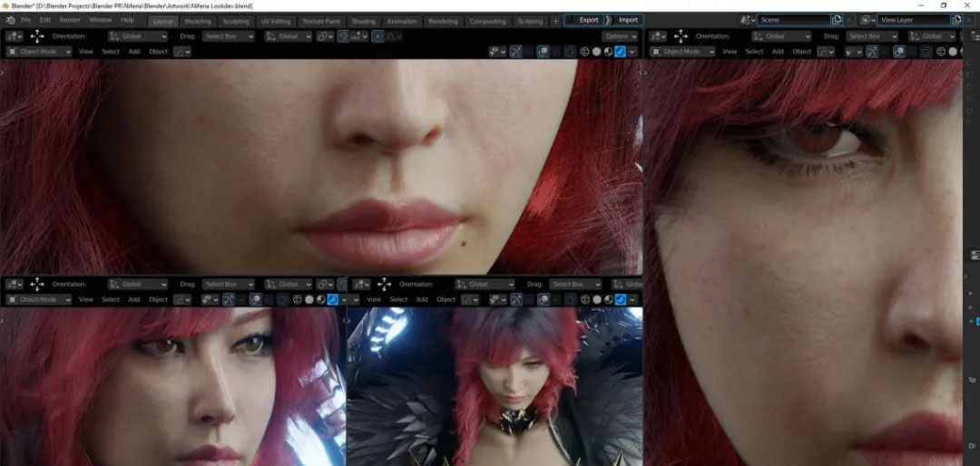Open editor type dropdown in bottom-left viewport
This screenshot has height=466, width=980.
[14, 284]
